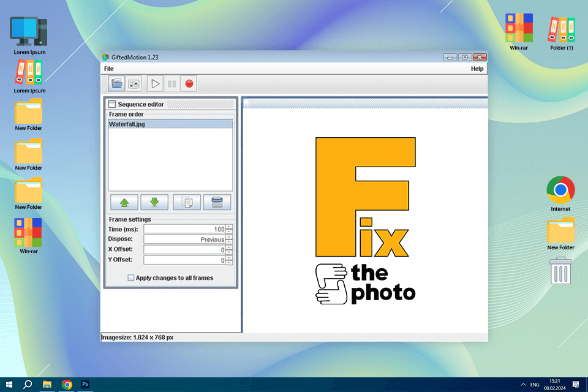588x392 pixels.
Task: Click the Sequence editor panel window icon
Action: pyautogui.click(x=111, y=104)
